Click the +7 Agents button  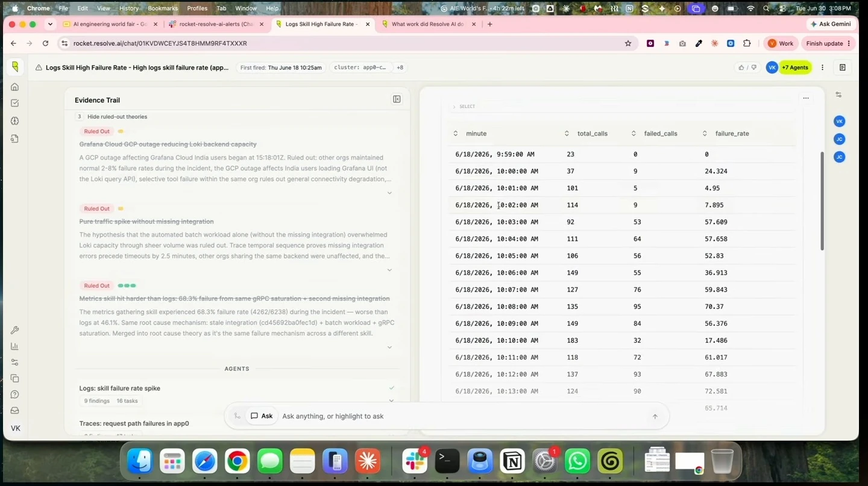[x=795, y=67]
